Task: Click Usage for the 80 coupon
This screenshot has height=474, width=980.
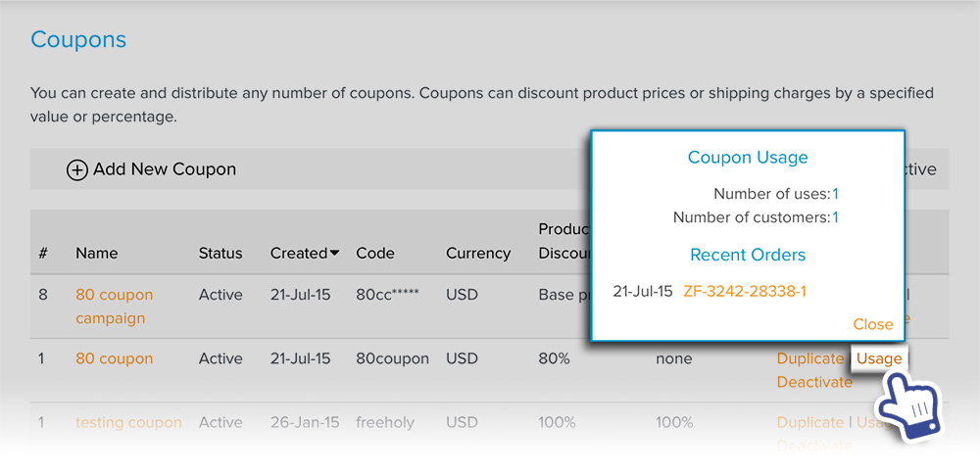Action: pyautogui.click(x=879, y=358)
